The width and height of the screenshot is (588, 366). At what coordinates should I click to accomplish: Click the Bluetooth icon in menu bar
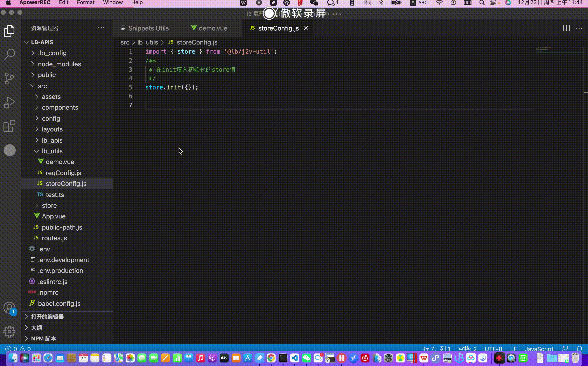[x=381, y=3]
